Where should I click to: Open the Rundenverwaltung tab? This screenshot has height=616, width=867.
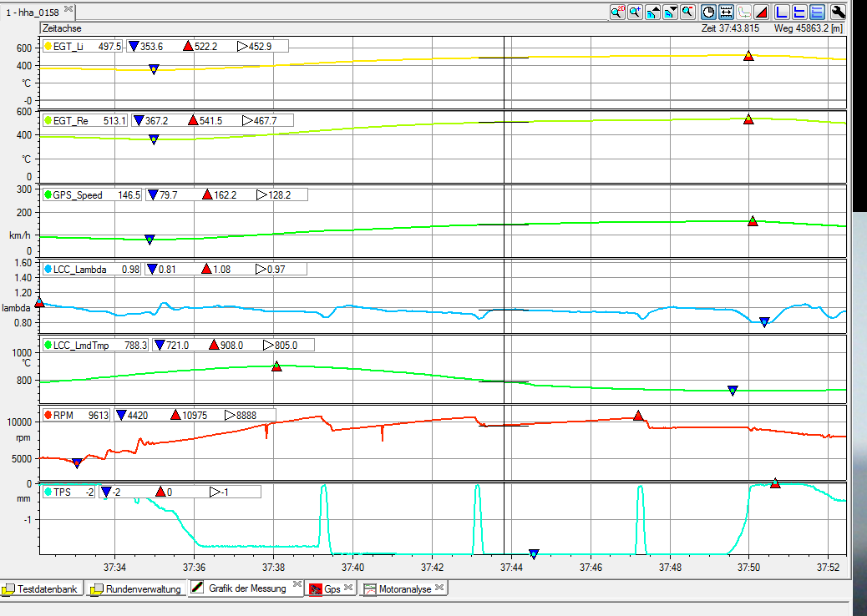(x=135, y=588)
